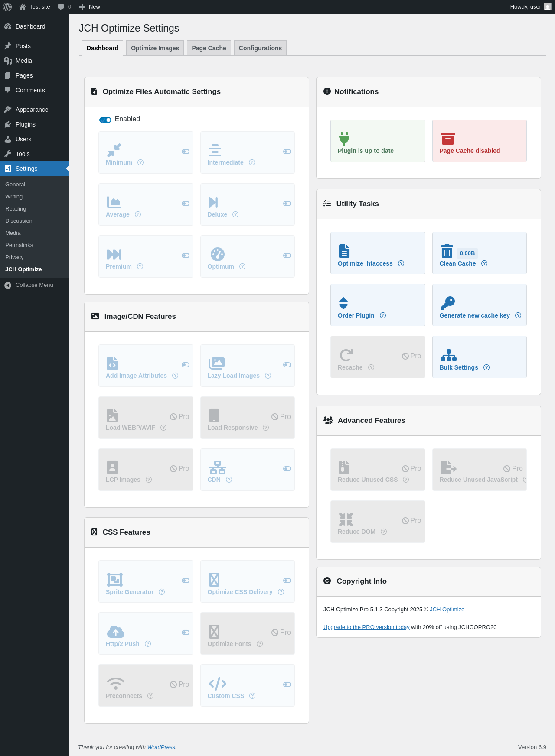Click the Bulk Settings sitemap icon
The image size is (555, 756).
pos(449,355)
